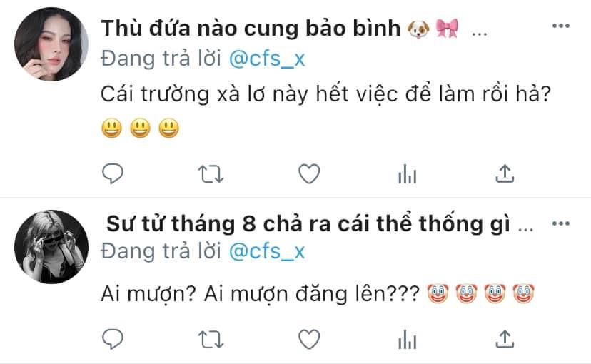This screenshot has height=364, width=591.
Task: Open the @cfs_x mention in the first reply
Action: pyautogui.click(x=267, y=59)
